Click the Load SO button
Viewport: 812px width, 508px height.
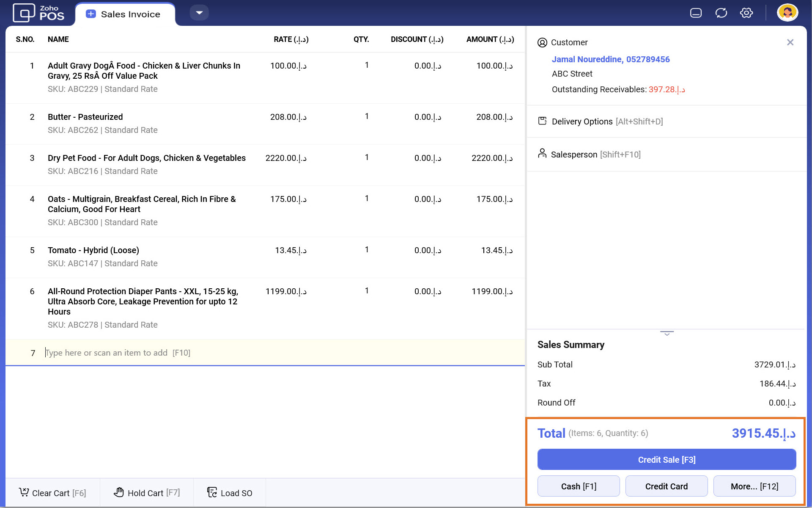(230, 493)
